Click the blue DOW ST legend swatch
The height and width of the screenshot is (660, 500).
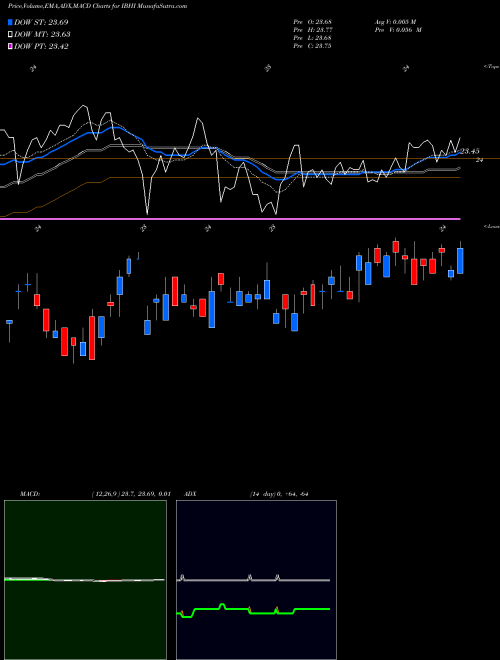point(10,22)
